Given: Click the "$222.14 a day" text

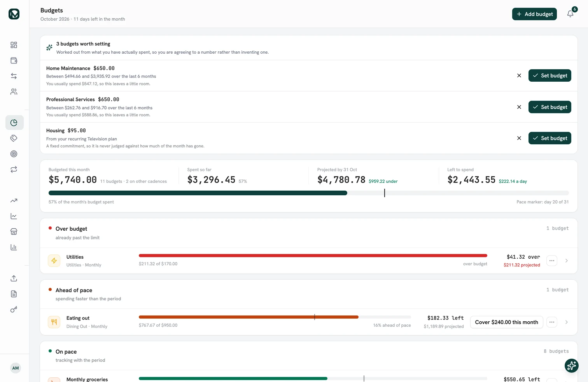Looking at the screenshot, I should (x=513, y=181).
